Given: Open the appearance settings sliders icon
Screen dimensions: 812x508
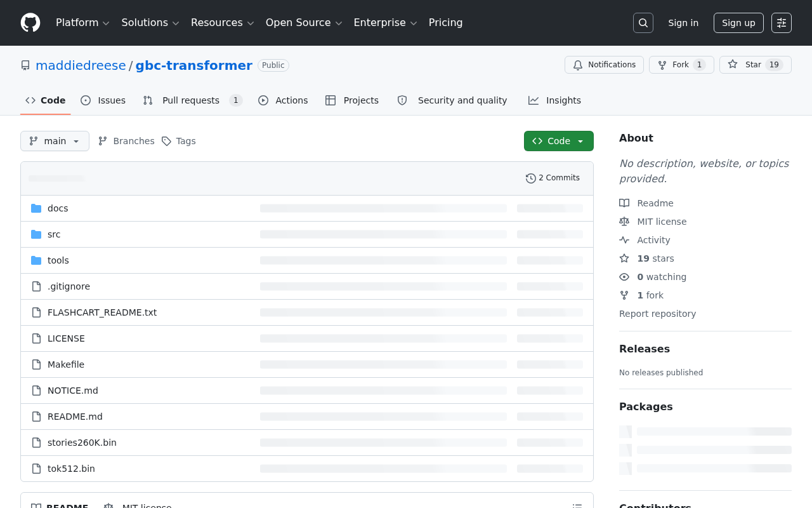Looking at the screenshot, I should pyautogui.click(x=782, y=23).
